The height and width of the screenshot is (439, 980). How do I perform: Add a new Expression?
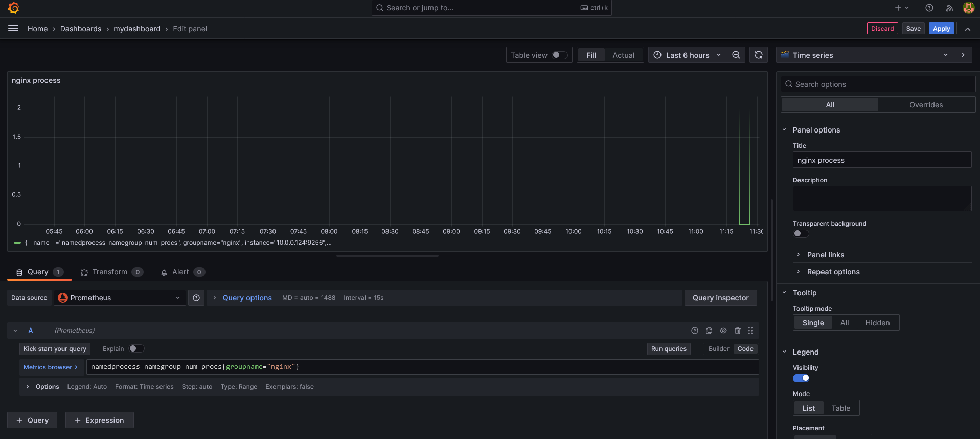99,420
